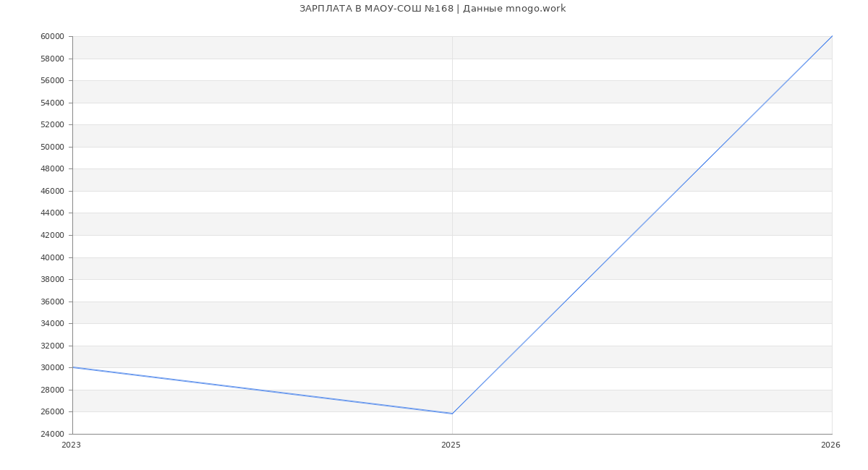Viewport: 868px width, 470px height.
Task: Select the 2026 data point at 60000
Action: coord(832,36)
